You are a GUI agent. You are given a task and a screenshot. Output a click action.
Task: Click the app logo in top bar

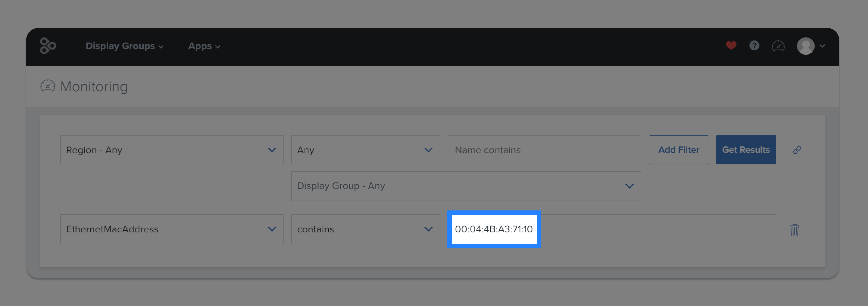click(x=48, y=46)
